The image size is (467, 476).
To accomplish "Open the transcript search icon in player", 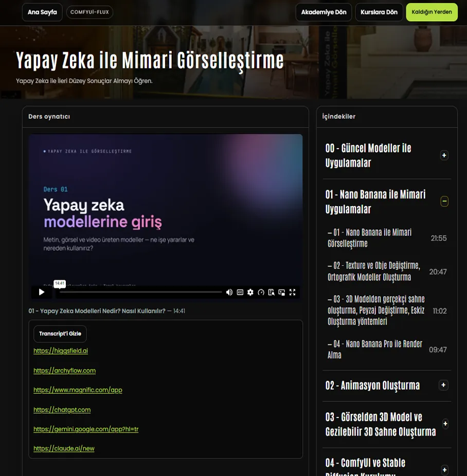I will click(x=272, y=292).
